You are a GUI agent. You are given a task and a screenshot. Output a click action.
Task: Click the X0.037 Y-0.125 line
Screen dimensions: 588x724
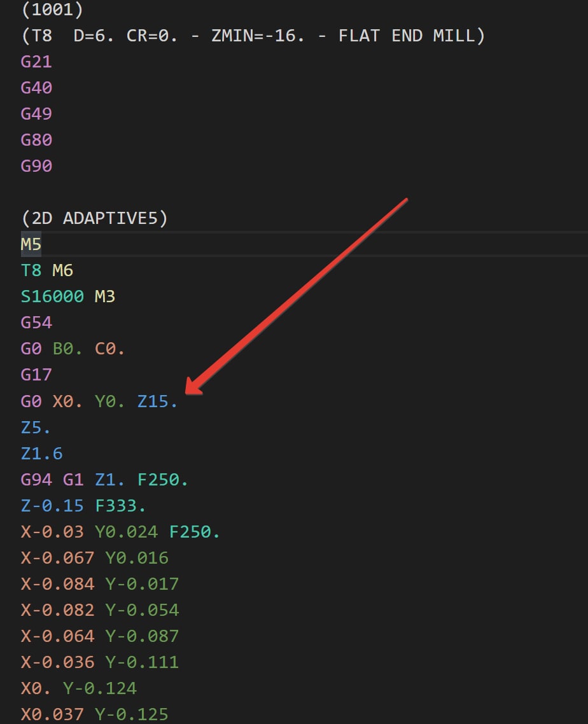94,714
